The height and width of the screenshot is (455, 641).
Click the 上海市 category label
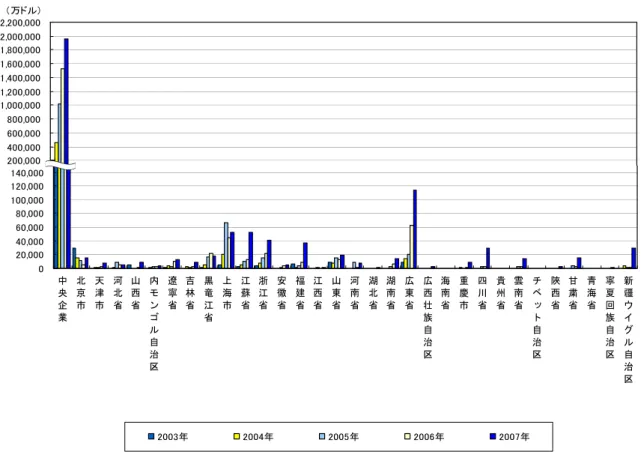point(227,293)
